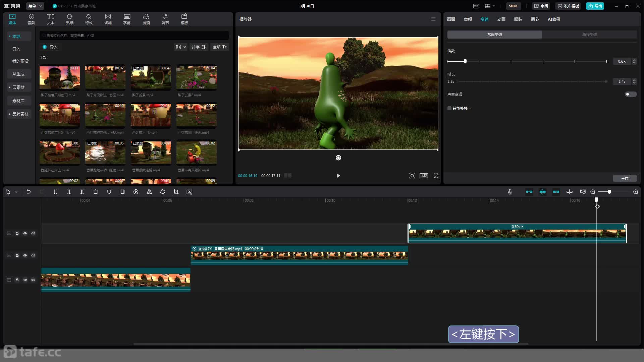Switch to the 画面 tab
The image size is (644, 362).
pyautogui.click(x=451, y=19)
